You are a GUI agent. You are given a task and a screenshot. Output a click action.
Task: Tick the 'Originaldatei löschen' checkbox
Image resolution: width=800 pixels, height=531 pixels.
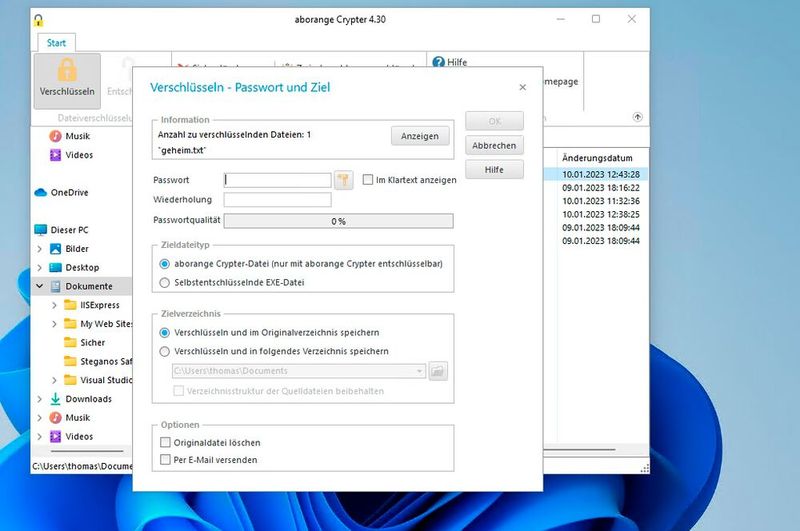click(166, 442)
